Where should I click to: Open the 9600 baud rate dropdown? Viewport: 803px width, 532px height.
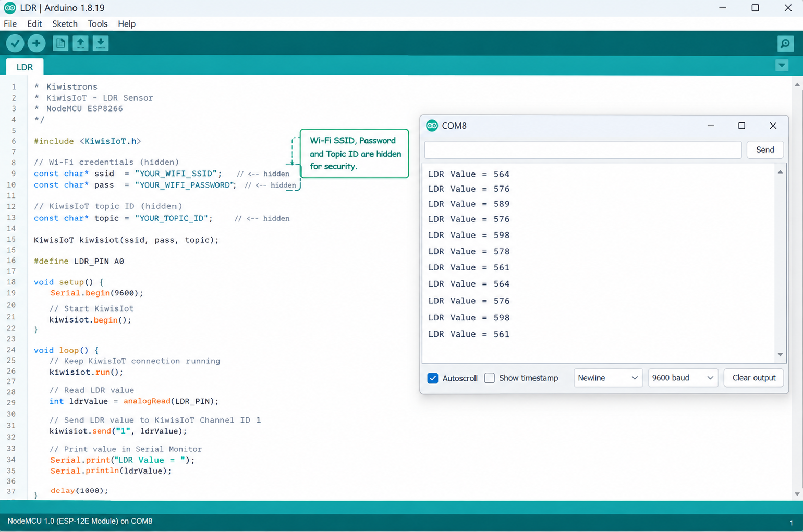[x=683, y=378]
